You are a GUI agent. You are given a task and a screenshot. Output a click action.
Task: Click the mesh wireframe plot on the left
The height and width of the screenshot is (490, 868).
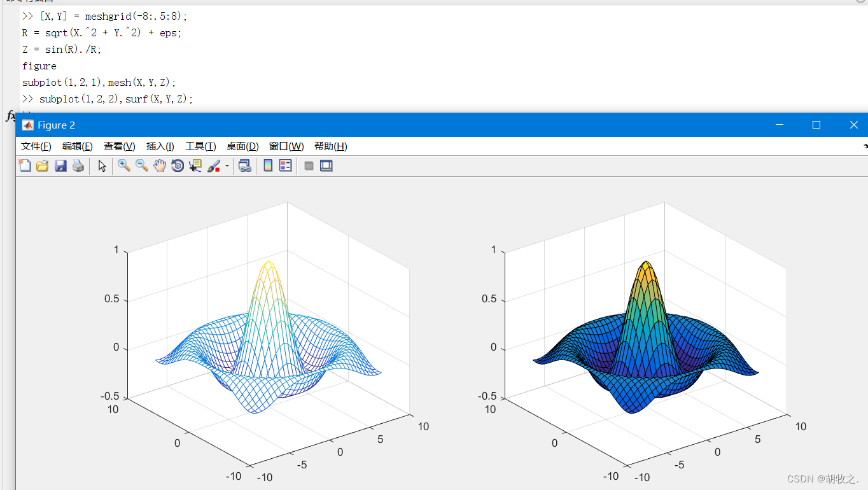[268, 337]
